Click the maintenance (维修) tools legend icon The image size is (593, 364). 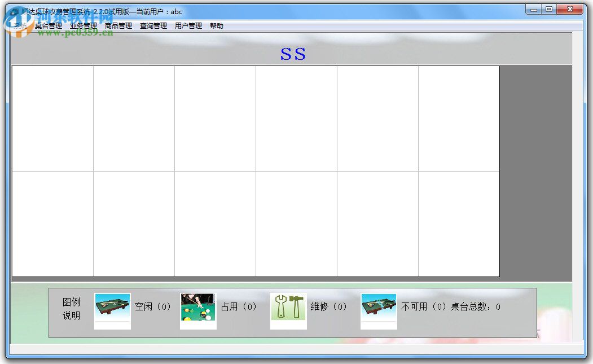click(x=288, y=309)
